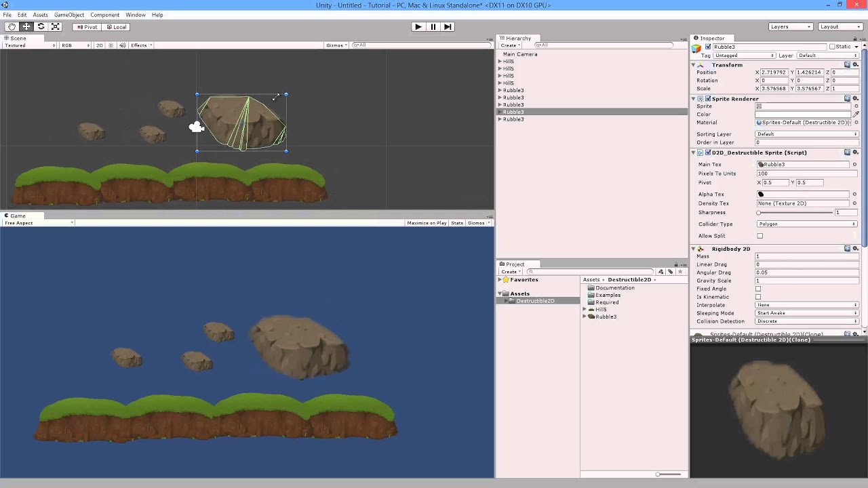The width and height of the screenshot is (868, 488).
Task: Click the Play button
Action: (418, 26)
